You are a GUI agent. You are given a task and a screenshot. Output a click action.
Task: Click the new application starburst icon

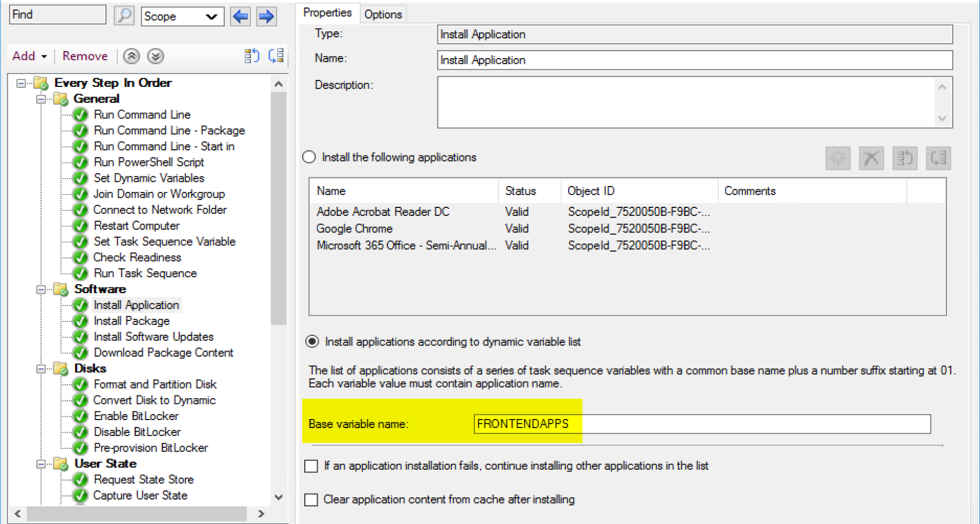[838, 158]
